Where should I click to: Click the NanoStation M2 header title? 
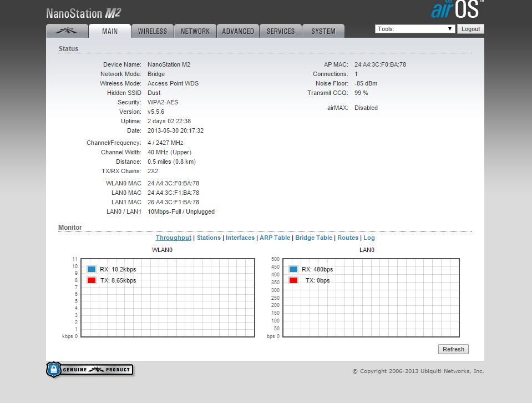[83, 13]
